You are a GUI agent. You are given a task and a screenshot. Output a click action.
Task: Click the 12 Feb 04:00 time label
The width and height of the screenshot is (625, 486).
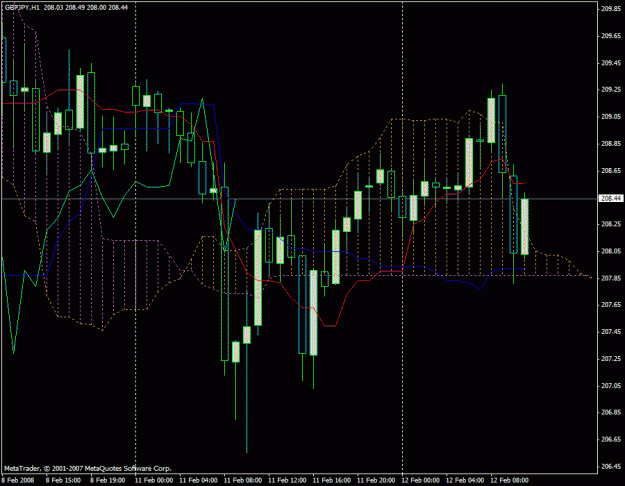click(x=465, y=480)
